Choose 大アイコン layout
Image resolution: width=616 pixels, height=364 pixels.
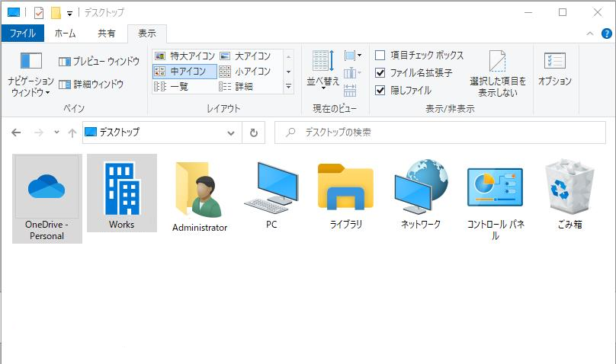coord(245,56)
